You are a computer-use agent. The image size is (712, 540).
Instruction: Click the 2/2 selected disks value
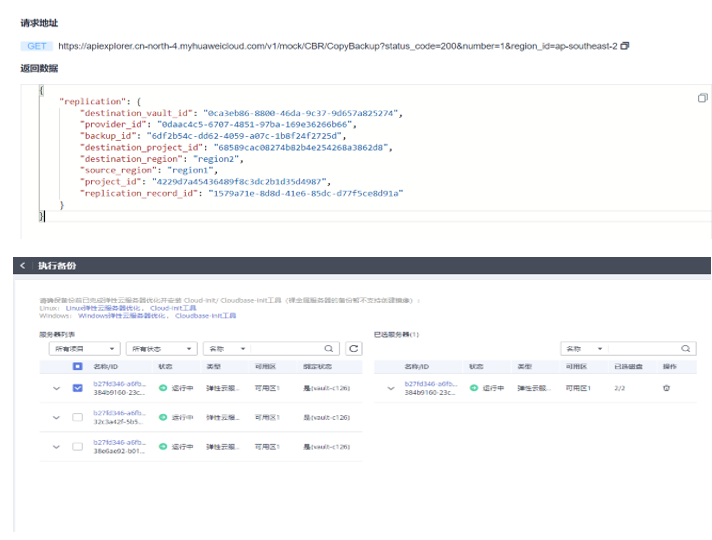click(x=619, y=388)
